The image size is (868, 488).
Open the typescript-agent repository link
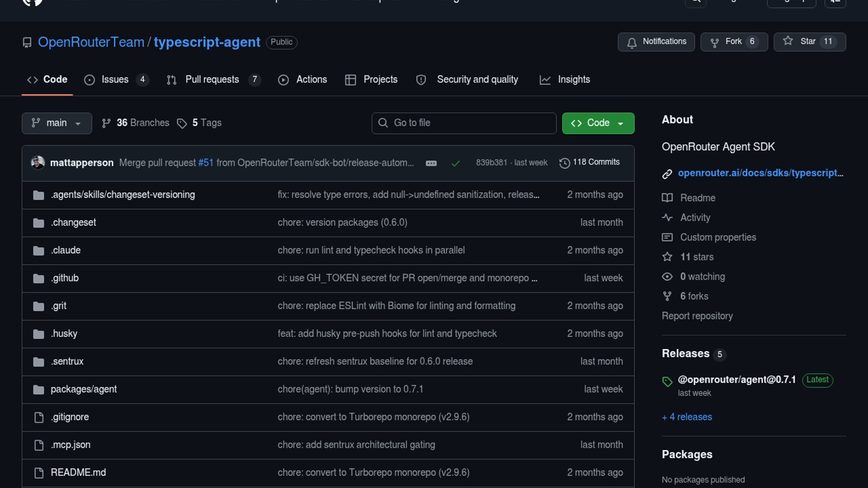click(x=207, y=42)
